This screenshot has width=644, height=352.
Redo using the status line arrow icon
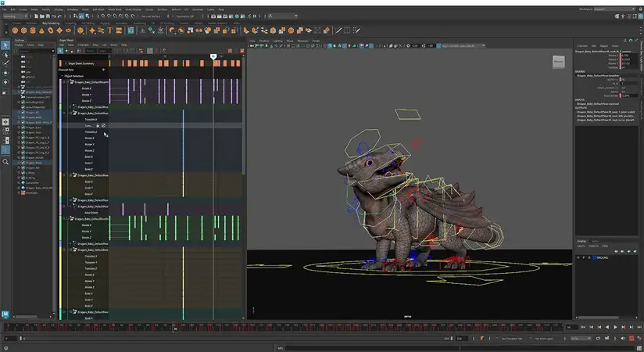59,16
